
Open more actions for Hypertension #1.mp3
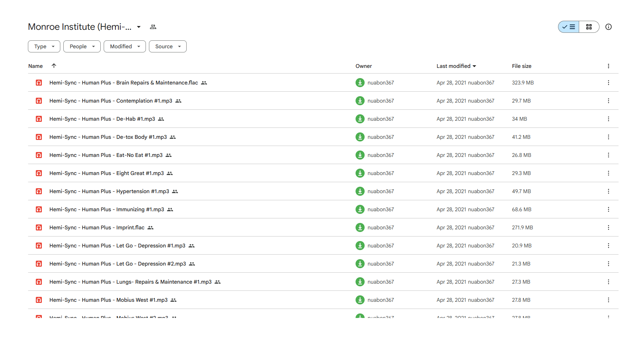(608, 191)
